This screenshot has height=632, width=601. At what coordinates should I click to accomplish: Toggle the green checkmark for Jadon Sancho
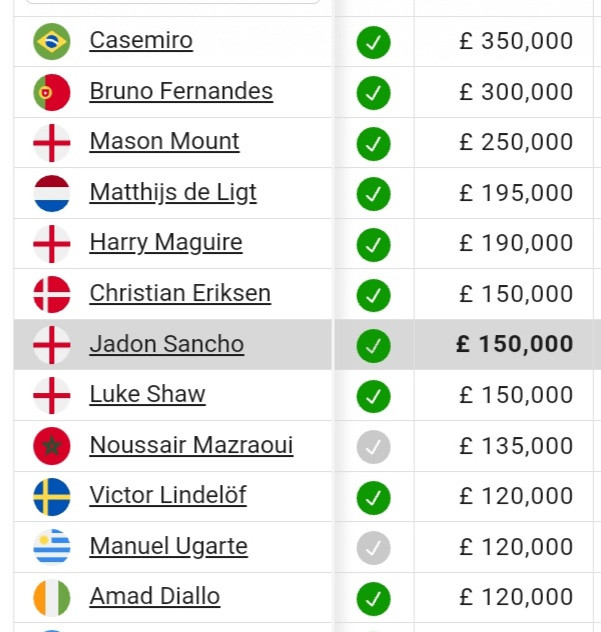tap(373, 346)
